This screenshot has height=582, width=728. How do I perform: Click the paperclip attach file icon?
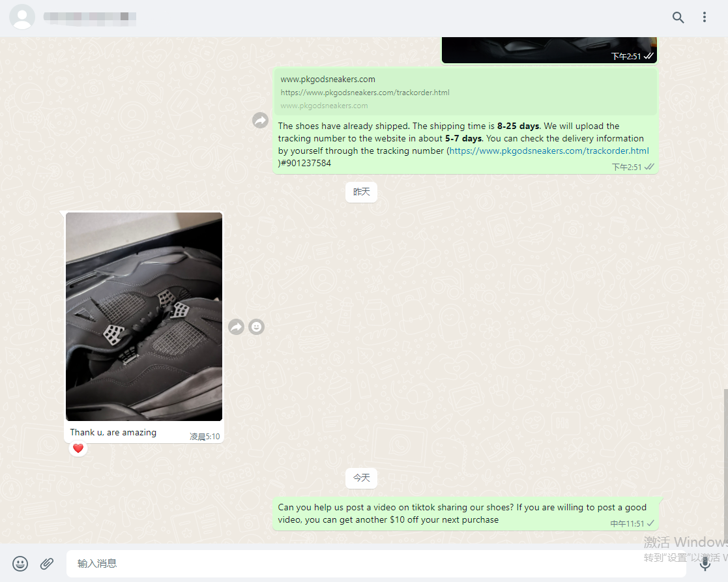pos(47,563)
